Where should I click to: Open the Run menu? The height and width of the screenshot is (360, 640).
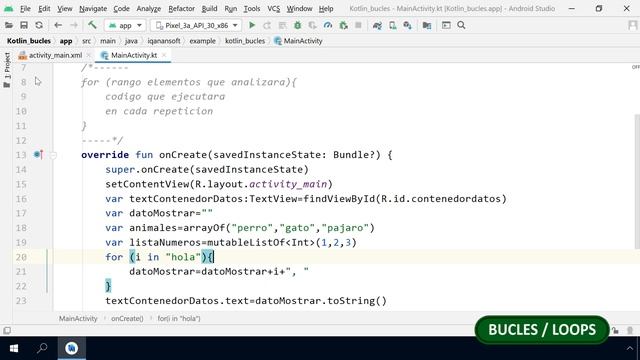[231, 9]
